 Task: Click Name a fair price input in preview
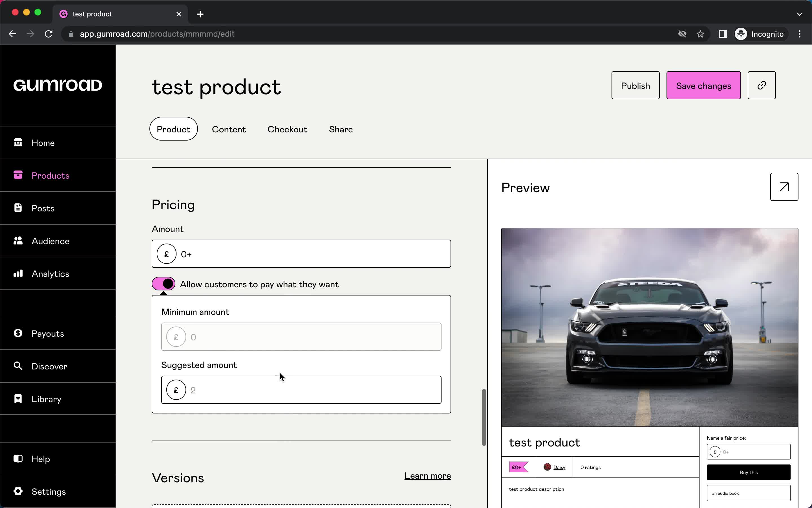[748, 452]
